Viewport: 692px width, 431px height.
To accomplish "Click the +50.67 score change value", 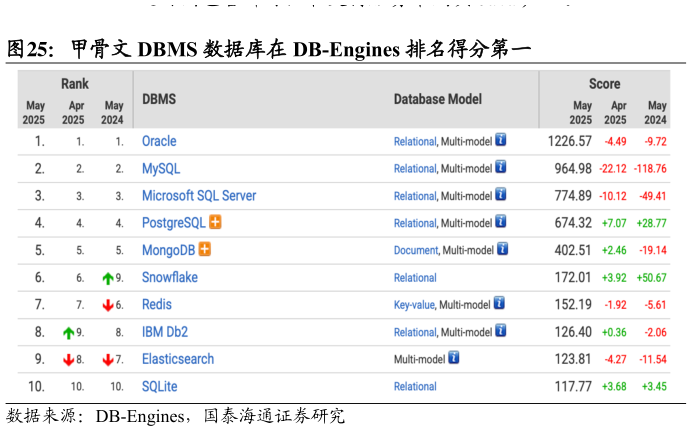I will [x=651, y=278].
